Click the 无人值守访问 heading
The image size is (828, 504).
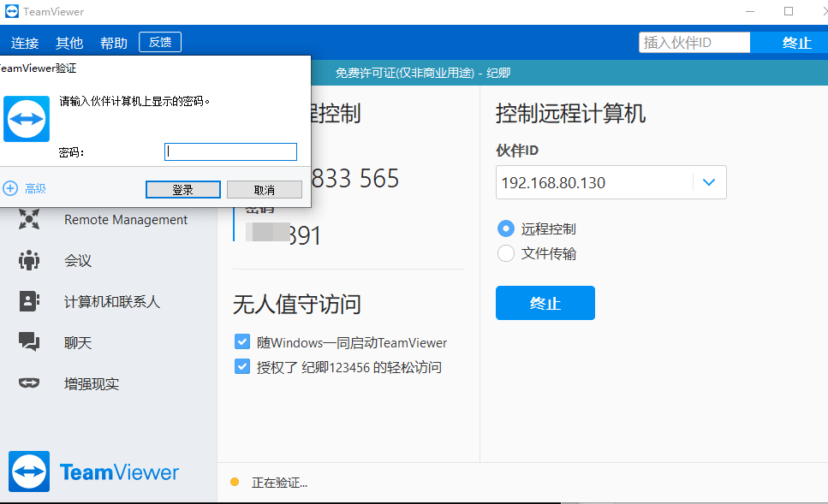297,304
